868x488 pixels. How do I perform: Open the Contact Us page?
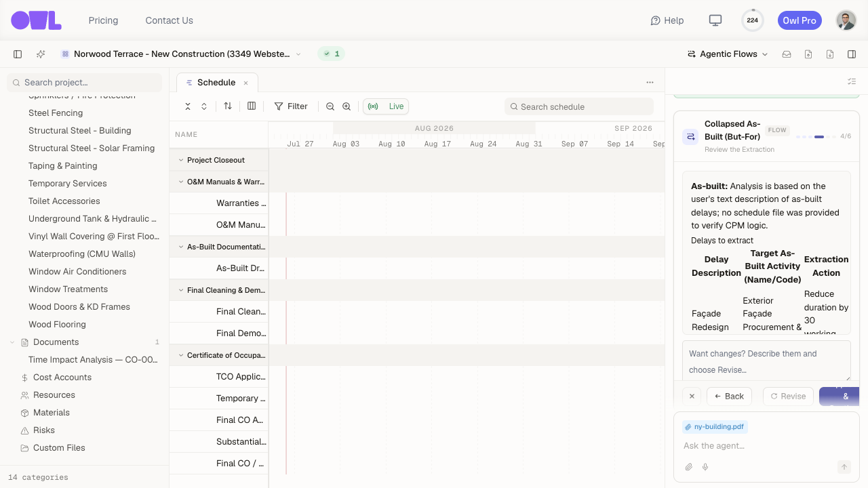tap(169, 20)
